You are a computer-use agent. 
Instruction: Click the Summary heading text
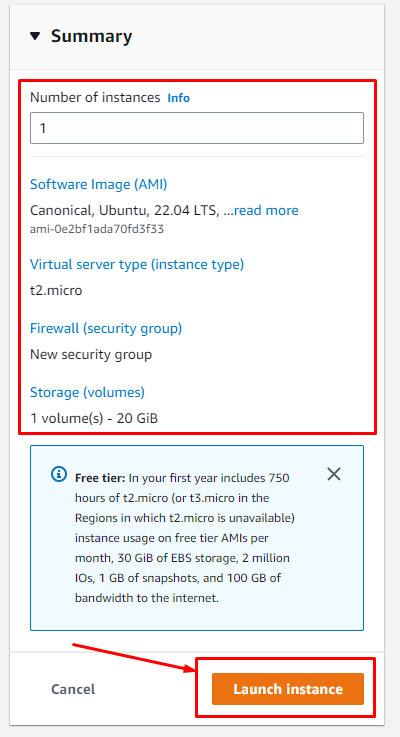(x=92, y=36)
